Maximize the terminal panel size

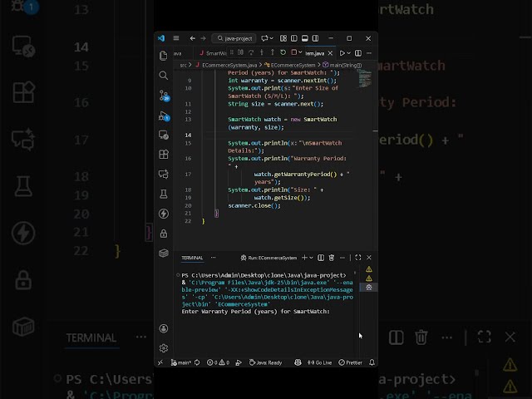coord(358,258)
